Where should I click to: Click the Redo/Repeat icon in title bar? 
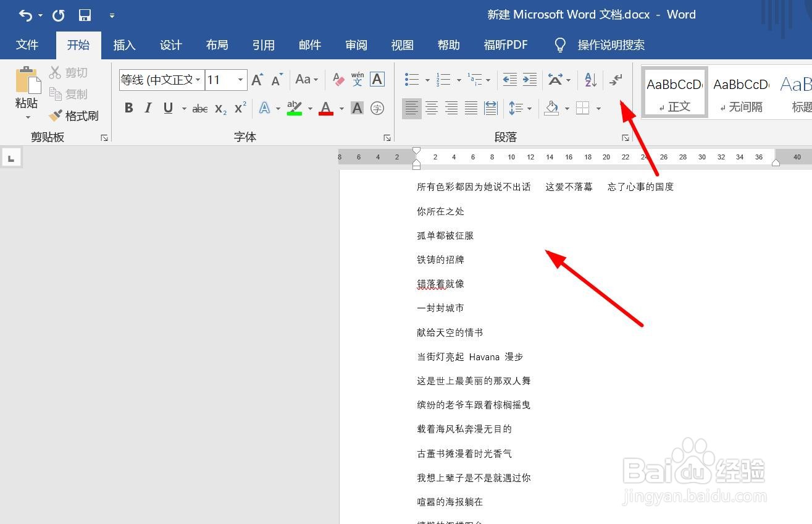(58, 15)
